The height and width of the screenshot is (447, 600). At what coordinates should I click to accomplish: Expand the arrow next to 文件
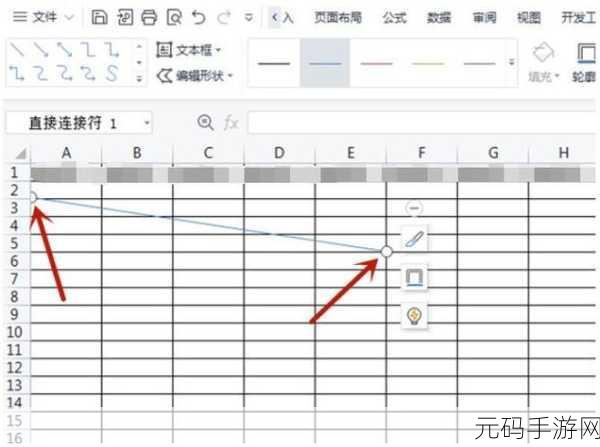[69, 18]
